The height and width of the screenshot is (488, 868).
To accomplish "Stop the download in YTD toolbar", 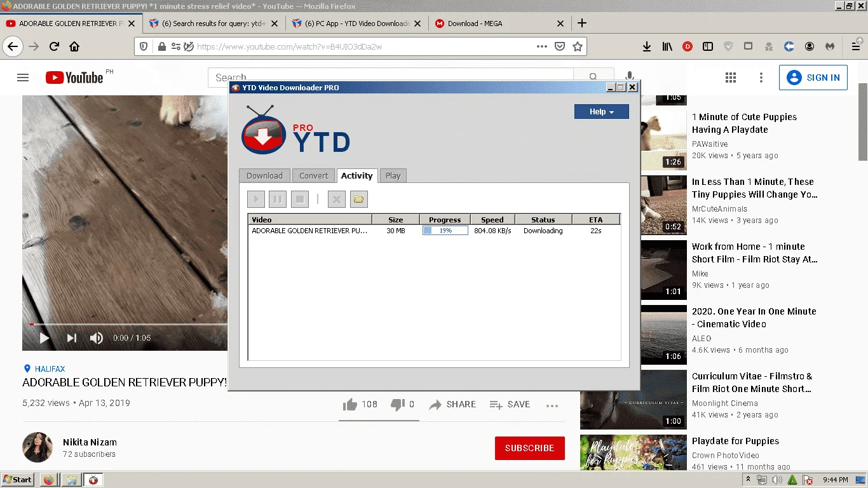I will [300, 200].
